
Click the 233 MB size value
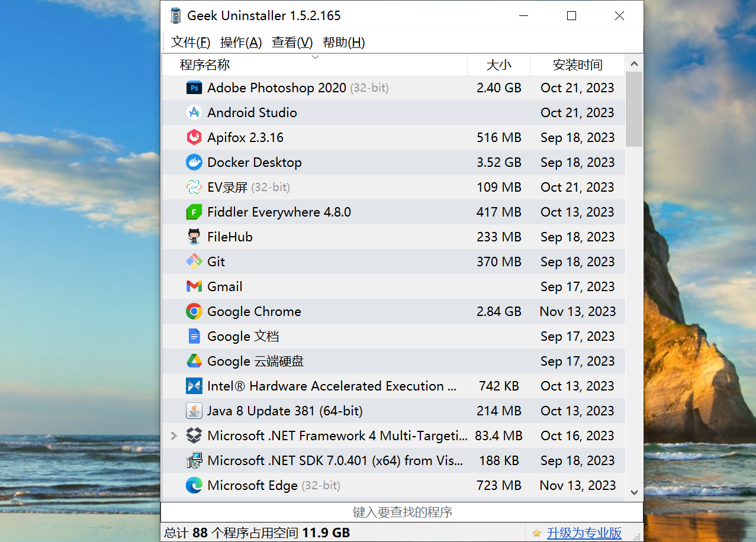[x=499, y=237]
